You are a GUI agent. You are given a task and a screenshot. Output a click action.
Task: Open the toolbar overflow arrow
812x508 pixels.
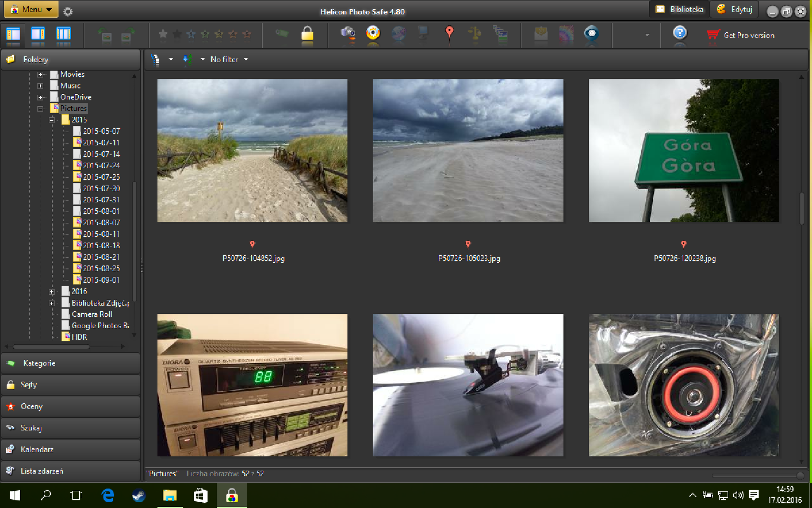point(647,35)
